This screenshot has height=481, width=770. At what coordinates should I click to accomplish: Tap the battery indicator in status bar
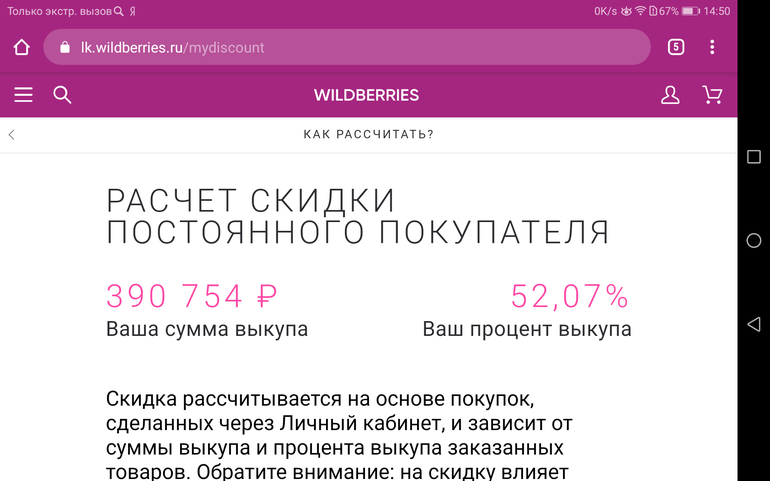(690, 11)
